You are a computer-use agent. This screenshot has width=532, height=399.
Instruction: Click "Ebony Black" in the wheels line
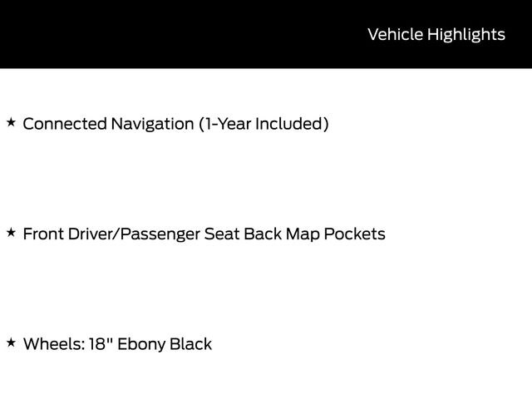(165, 344)
